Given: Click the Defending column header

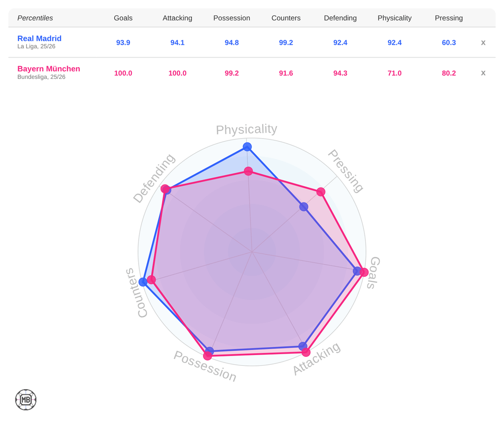Looking at the screenshot, I should pyautogui.click(x=340, y=18).
